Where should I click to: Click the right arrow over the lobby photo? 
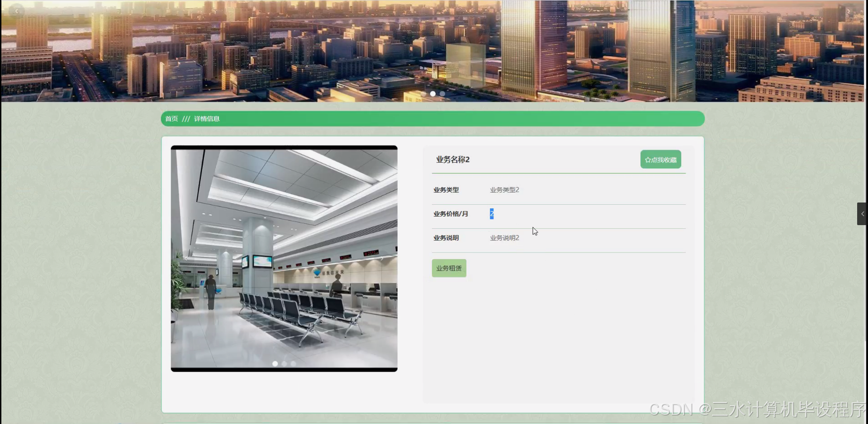click(382, 258)
